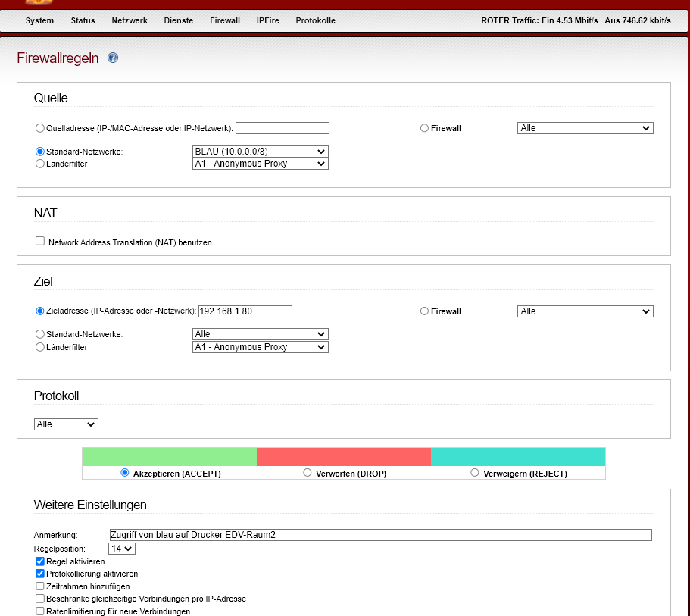Open the Firewall menu in top bar
The image size is (690, 616).
coord(225,20)
